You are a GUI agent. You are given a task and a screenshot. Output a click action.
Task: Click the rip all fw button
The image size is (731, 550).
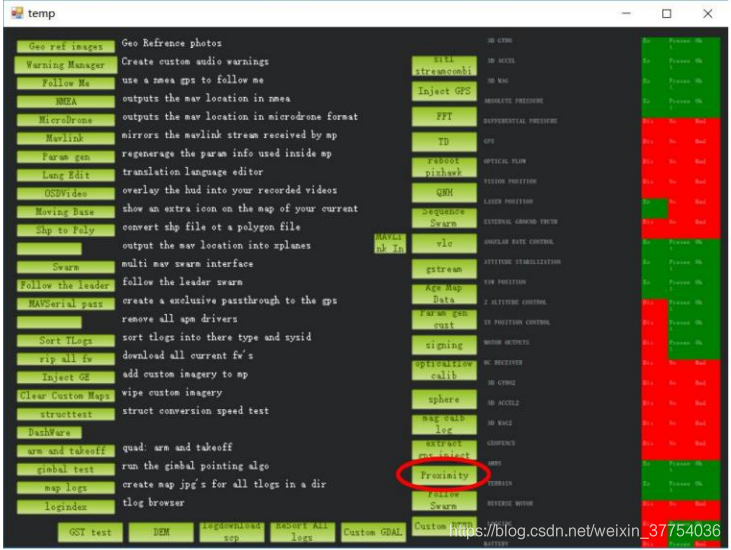[x=66, y=359]
